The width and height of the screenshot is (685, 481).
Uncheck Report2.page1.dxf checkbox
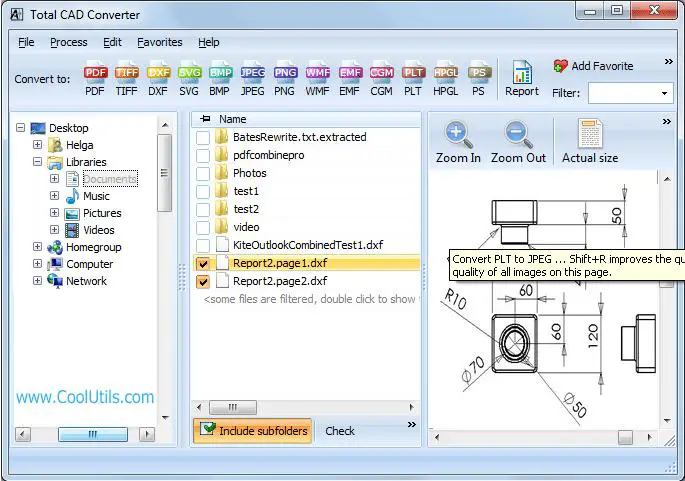[x=203, y=263]
